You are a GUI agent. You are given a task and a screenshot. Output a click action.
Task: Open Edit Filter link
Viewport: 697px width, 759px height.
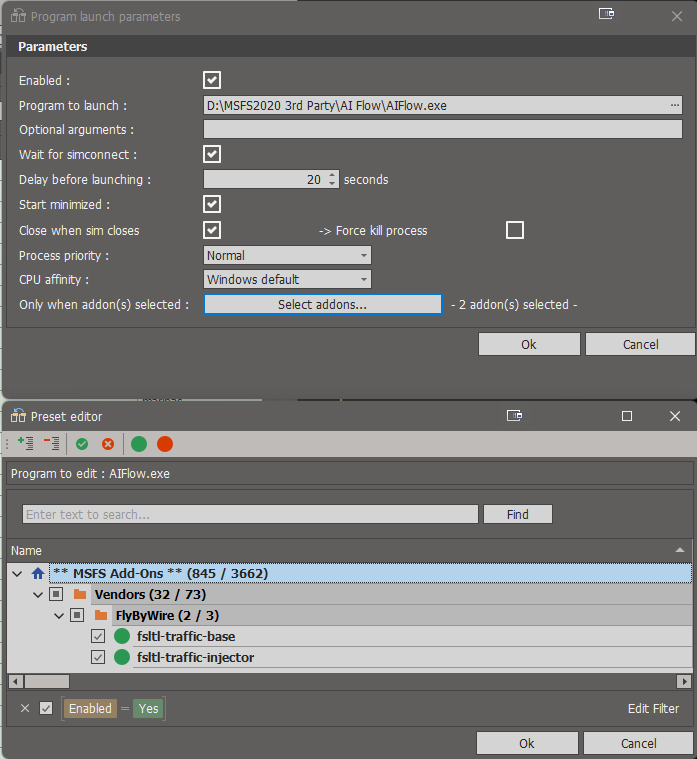tap(653, 709)
